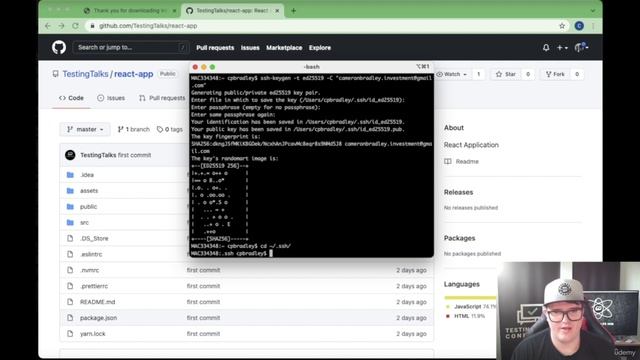The image size is (640, 360).
Task: Click the browser back arrow
Action: coord(48,26)
